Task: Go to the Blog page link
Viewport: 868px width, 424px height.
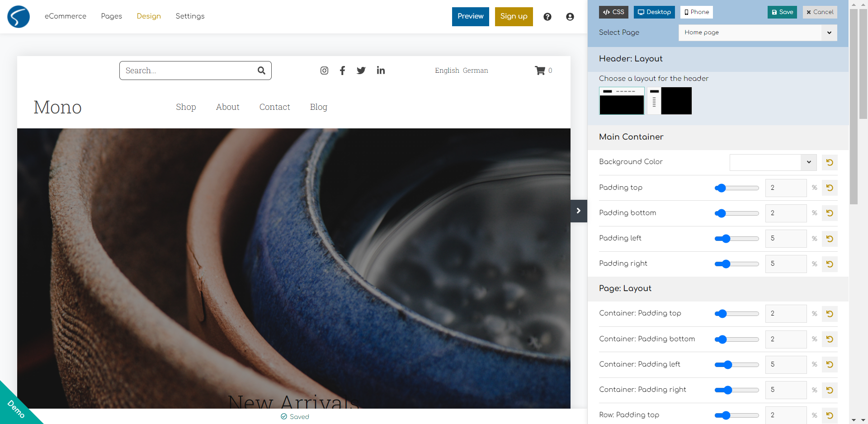Action: pos(319,107)
